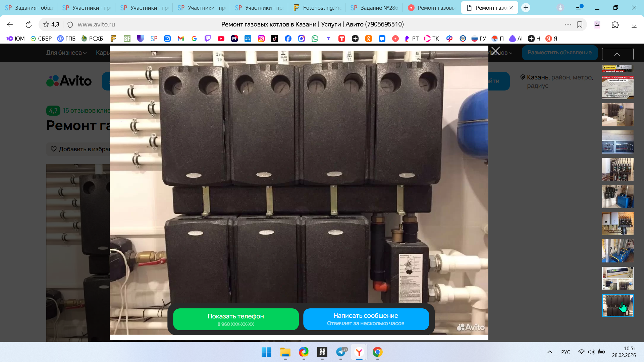The image size is (644, 362).
Task: Open TikTok bookmark in bookmarks bar
Action: tap(274, 39)
